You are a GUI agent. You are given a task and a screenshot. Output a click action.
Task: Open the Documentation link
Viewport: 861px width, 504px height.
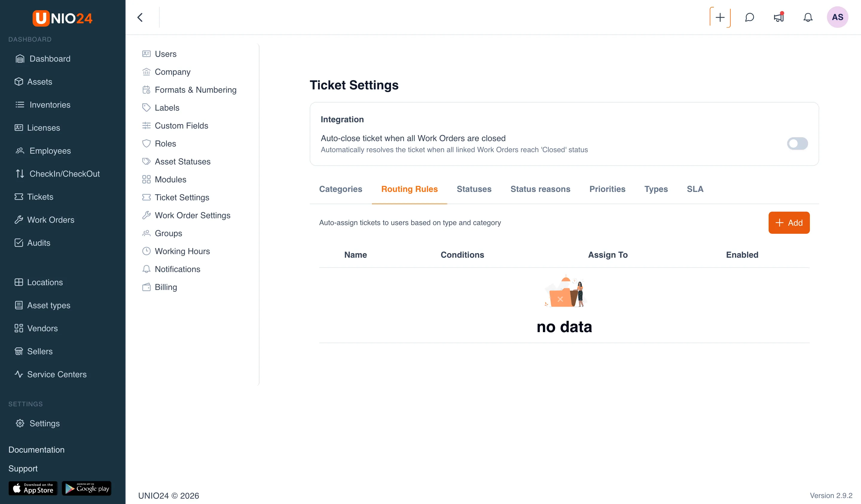36,450
